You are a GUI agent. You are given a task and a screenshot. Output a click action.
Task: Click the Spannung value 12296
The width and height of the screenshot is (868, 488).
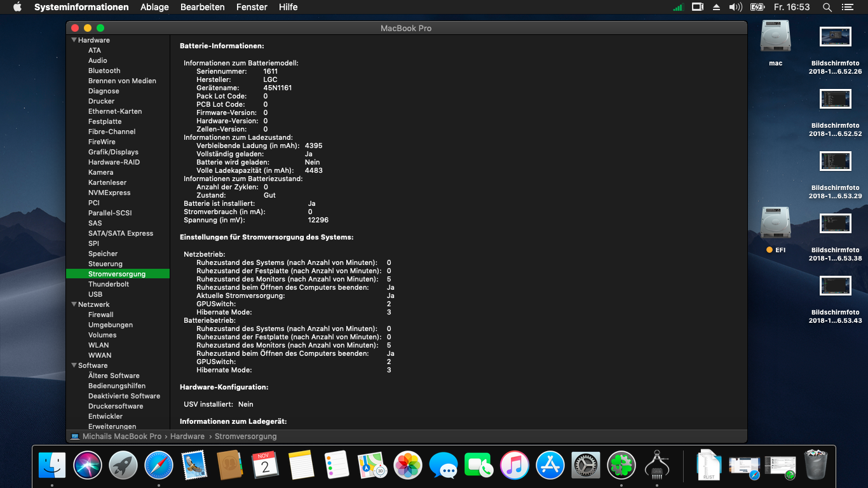[x=318, y=220]
